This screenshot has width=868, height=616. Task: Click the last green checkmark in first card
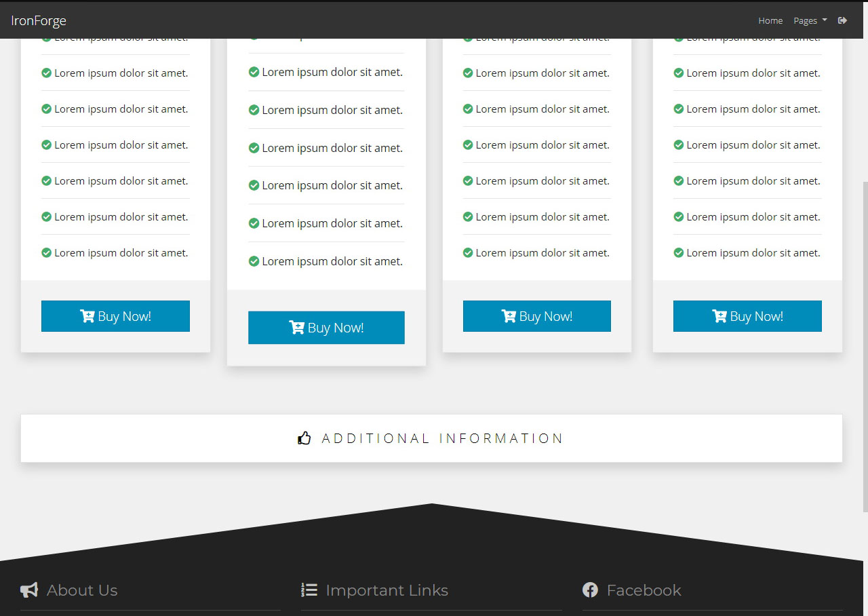tap(47, 253)
